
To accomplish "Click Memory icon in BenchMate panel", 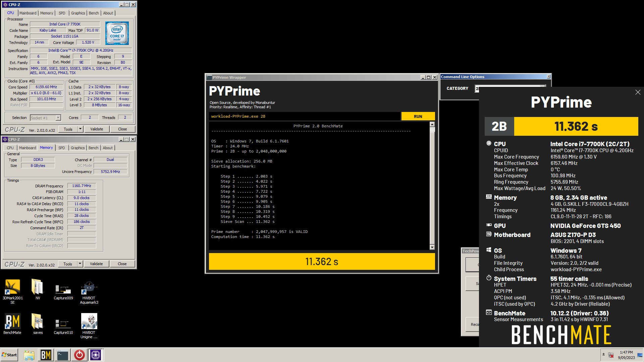I will [x=489, y=197].
